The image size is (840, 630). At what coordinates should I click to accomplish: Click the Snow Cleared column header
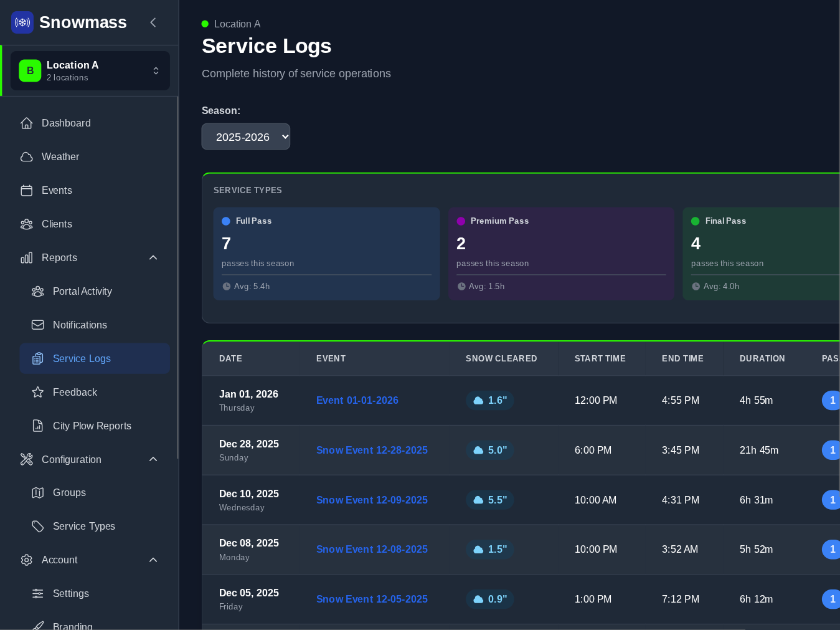(501, 359)
